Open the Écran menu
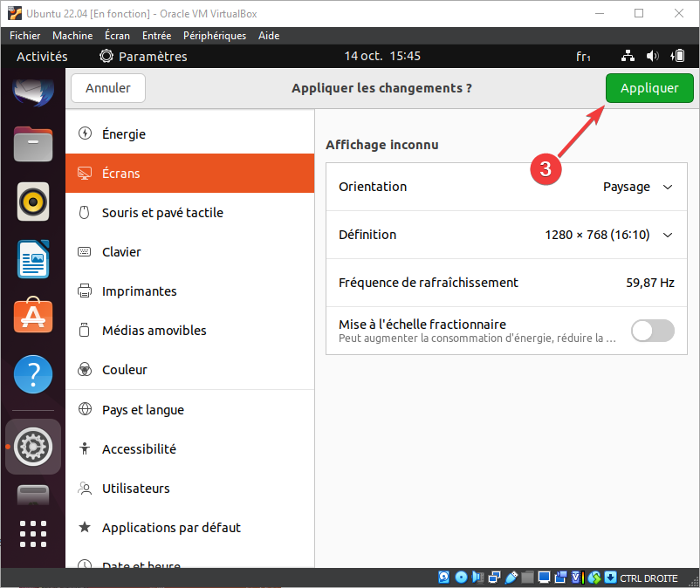 (x=117, y=36)
